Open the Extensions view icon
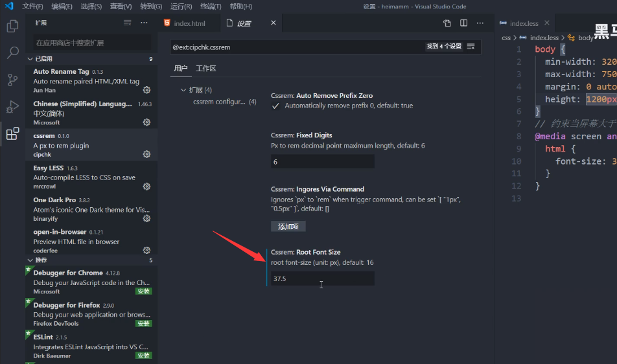This screenshot has width=617, height=364. click(x=12, y=133)
